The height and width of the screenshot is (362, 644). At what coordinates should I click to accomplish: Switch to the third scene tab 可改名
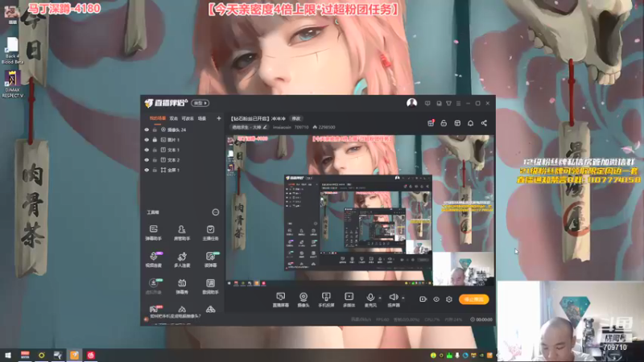[188, 118]
